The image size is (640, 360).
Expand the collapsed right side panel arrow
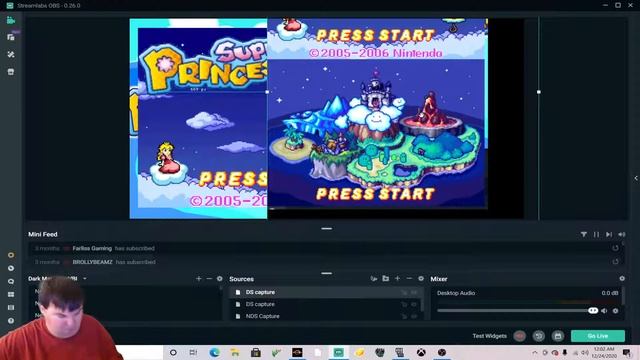tap(636, 178)
